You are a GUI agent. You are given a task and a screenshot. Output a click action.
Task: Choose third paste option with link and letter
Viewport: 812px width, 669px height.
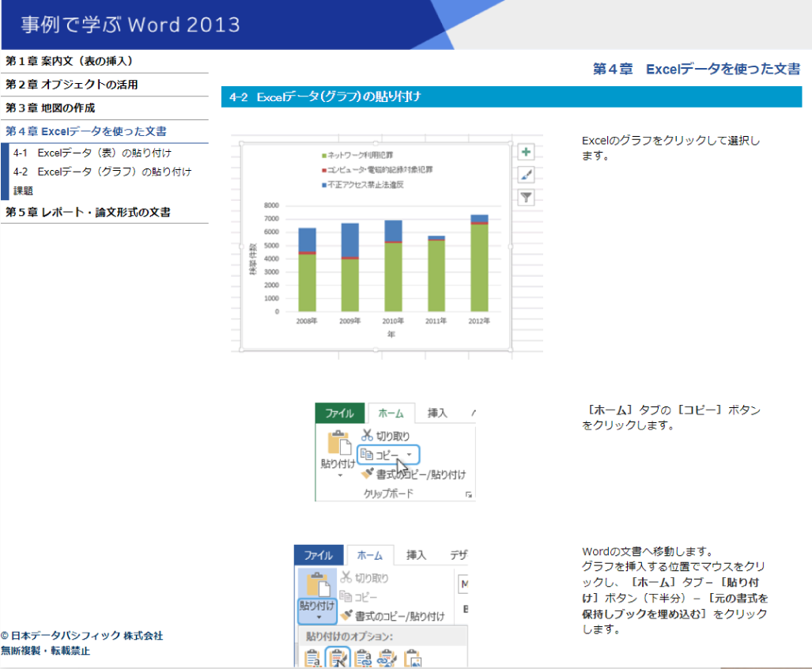(363, 659)
